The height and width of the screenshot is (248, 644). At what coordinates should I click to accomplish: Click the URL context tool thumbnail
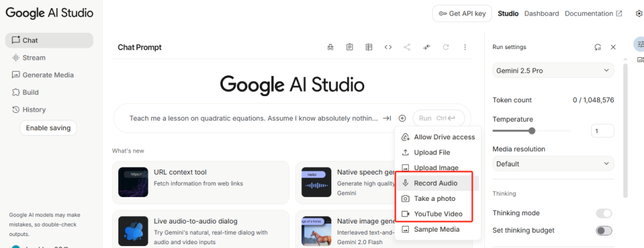133,182
